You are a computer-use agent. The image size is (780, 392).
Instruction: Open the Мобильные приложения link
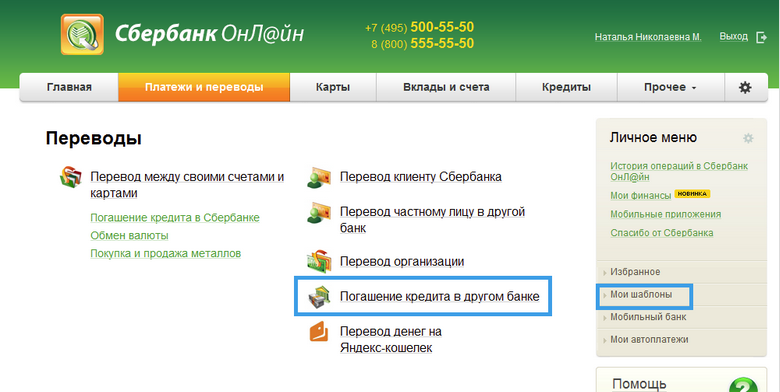coord(666,214)
